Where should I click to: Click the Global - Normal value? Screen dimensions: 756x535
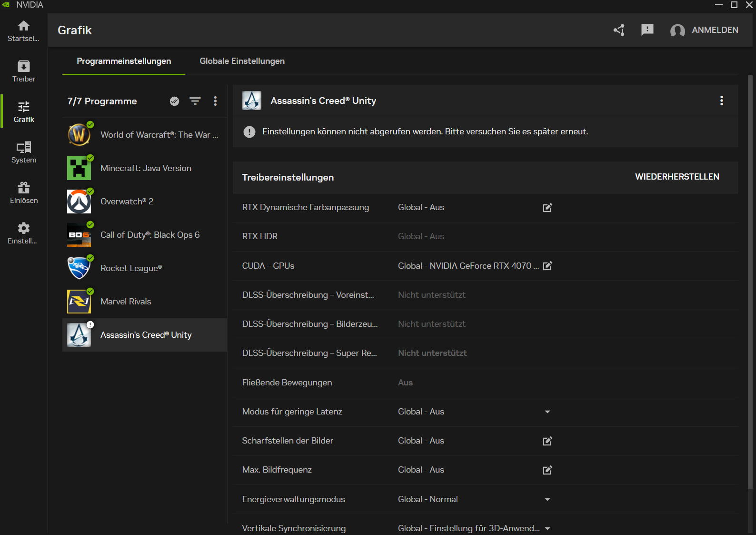click(428, 499)
